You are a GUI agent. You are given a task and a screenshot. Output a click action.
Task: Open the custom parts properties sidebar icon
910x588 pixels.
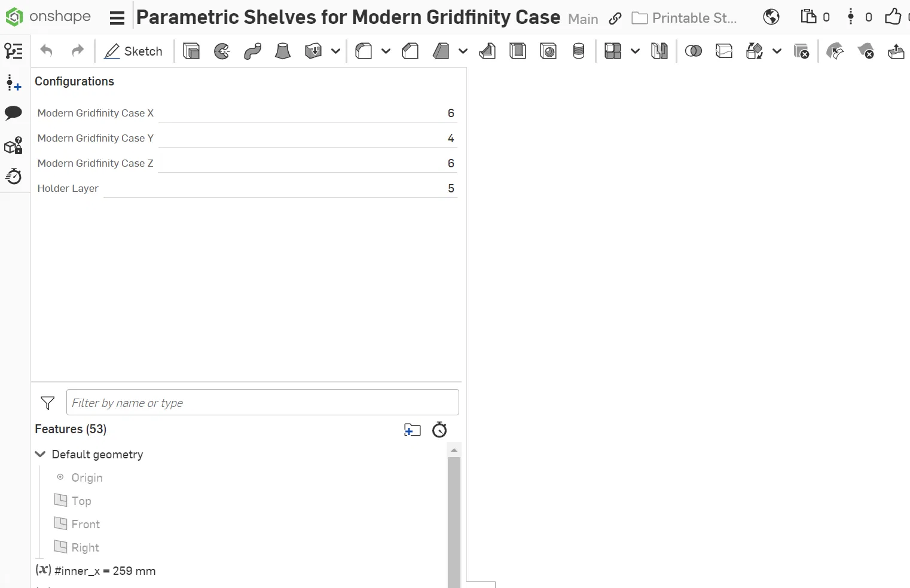point(13,145)
